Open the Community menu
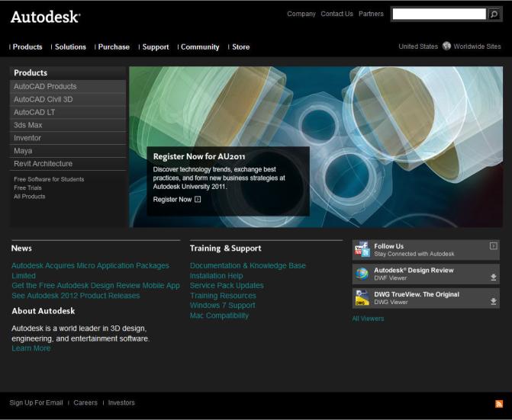 (x=200, y=47)
